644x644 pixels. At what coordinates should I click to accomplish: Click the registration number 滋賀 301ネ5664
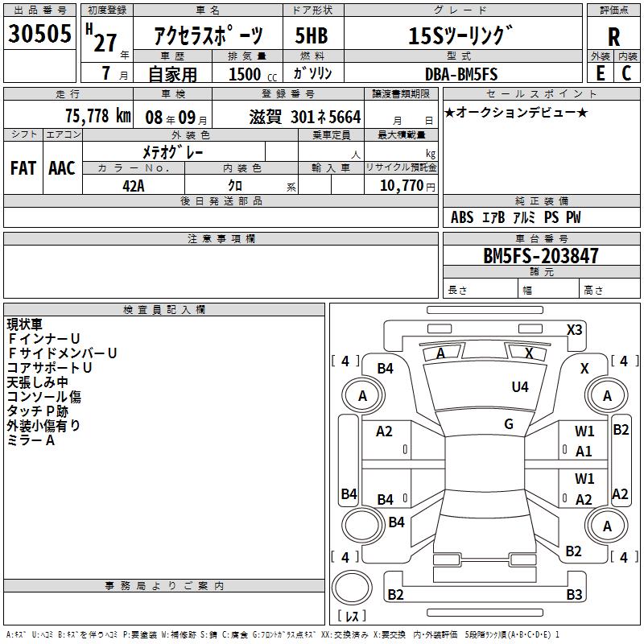pos(305,117)
